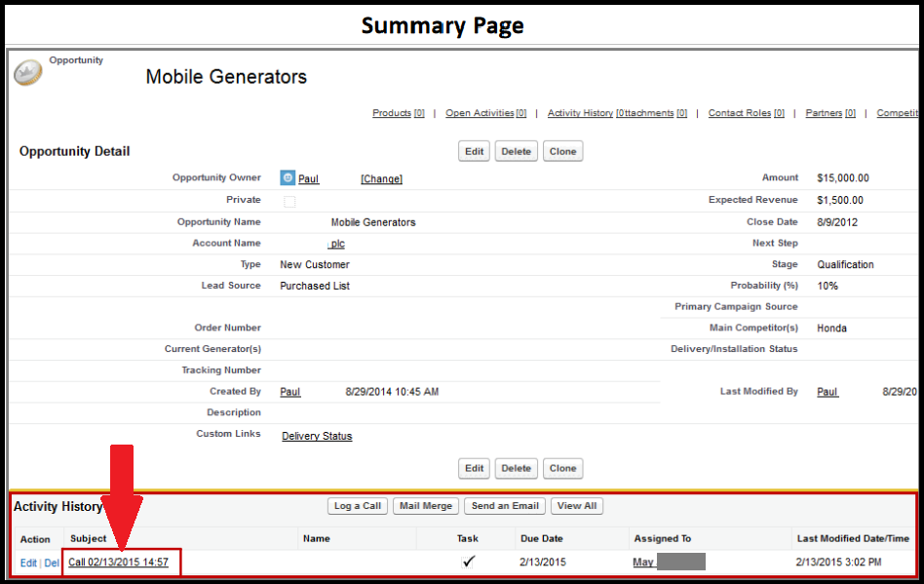This screenshot has width=924, height=584.
Task: Open the Opportunity Owner Paul link
Action: pos(308,178)
